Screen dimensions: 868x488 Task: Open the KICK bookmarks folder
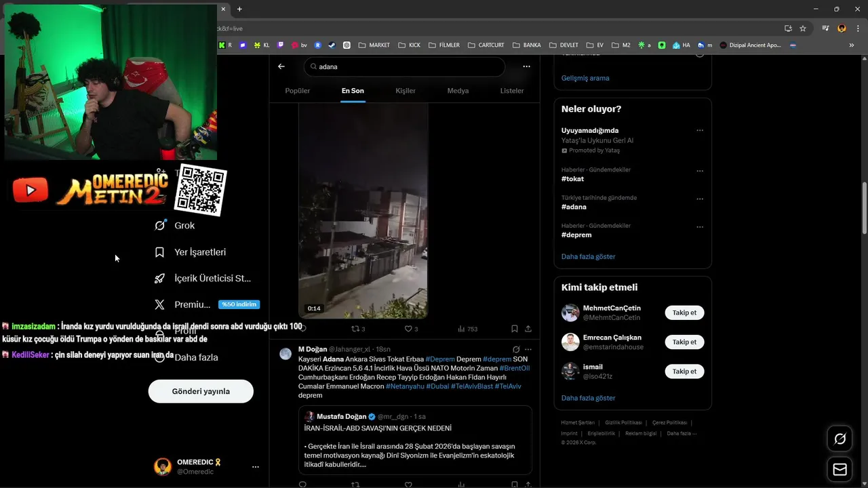tap(409, 45)
